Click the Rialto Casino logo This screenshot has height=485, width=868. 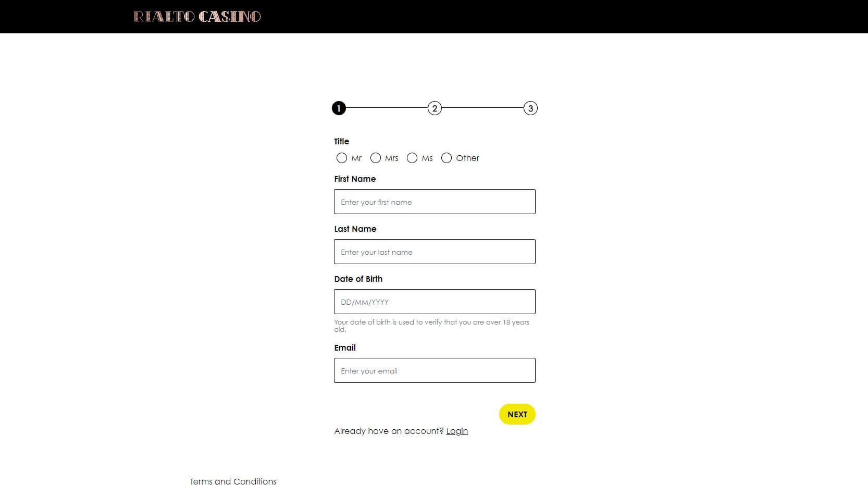tap(197, 16)
